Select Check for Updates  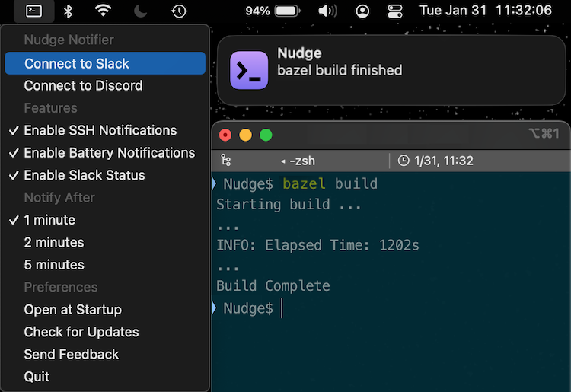[105, 332]
